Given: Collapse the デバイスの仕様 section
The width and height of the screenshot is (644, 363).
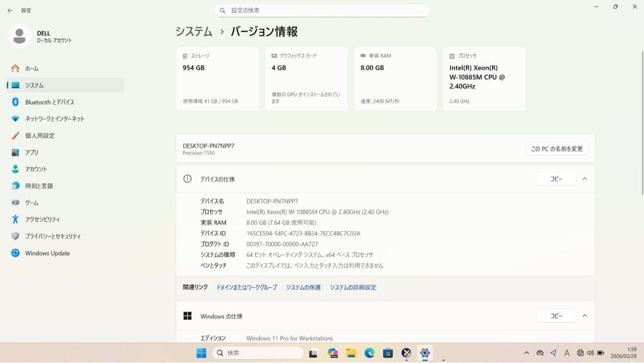Looking at the screenshot, I should [584, 179].
